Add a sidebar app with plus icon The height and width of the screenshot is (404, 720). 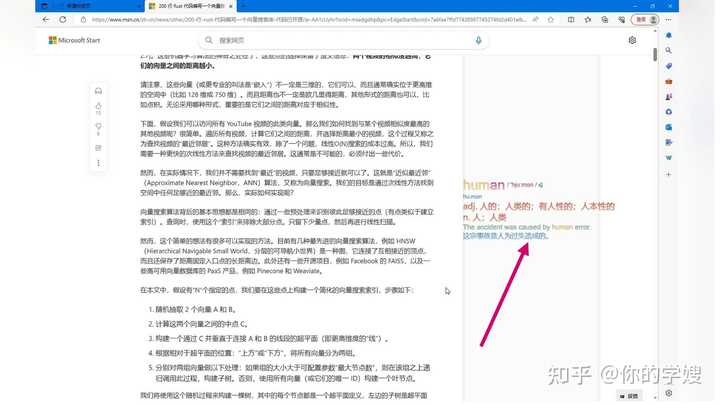(669, 174)
